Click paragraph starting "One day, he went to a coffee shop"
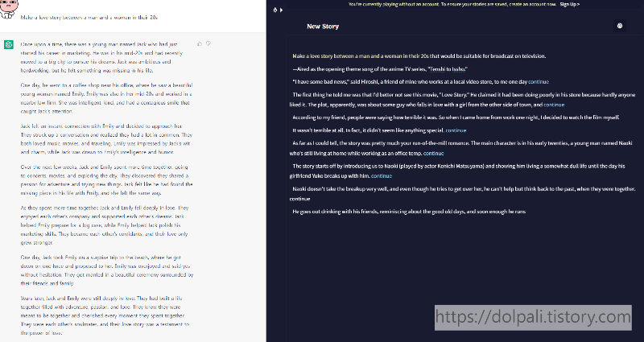This screenshot has height=342, width=644. [106, 98]
